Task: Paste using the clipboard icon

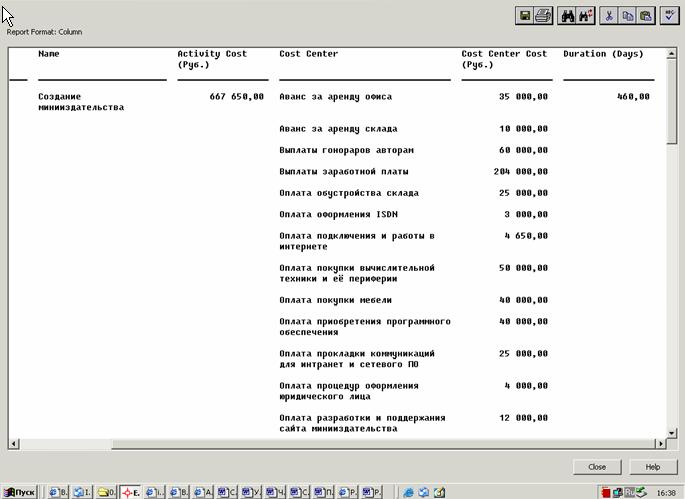Action: pos(646,16)
